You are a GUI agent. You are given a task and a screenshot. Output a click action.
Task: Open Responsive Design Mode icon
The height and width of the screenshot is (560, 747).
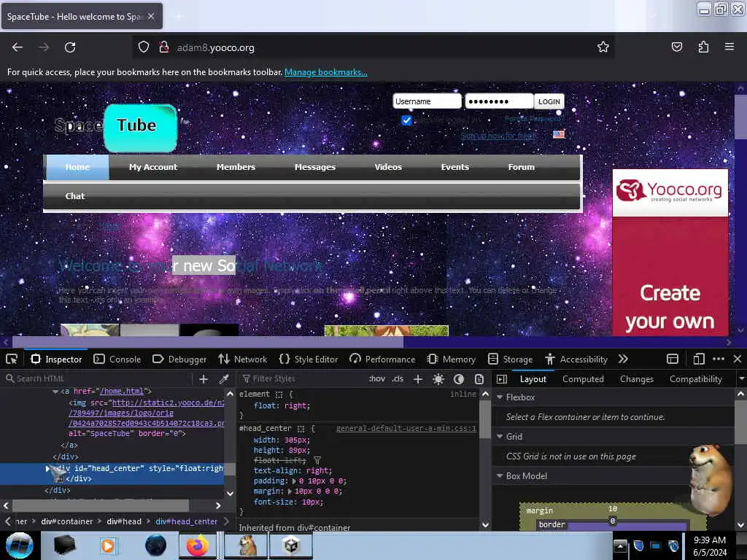point(699,359)
